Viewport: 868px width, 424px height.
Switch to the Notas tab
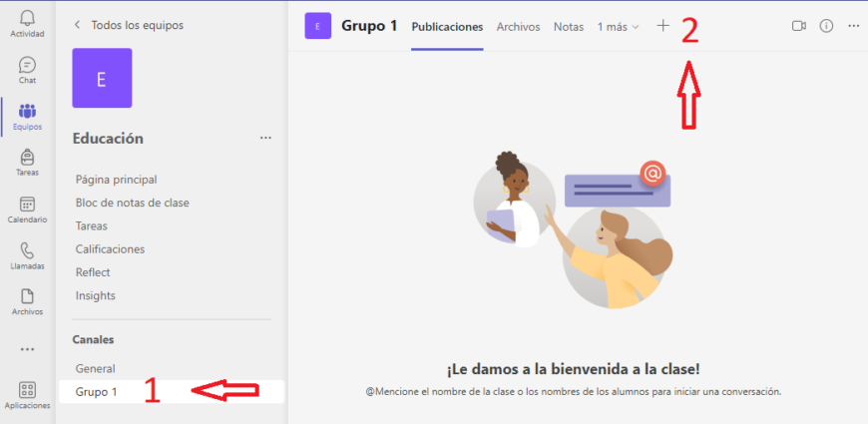[569, 27]
